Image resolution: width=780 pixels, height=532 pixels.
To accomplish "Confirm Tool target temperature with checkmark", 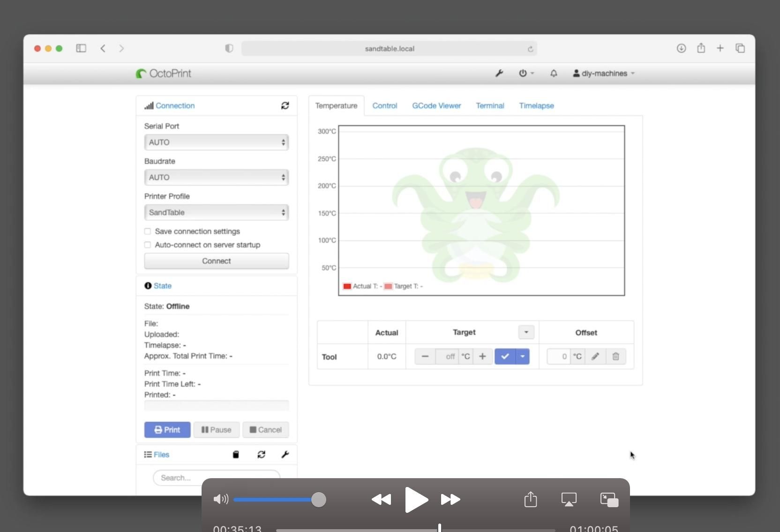I will tap(505, 356).
